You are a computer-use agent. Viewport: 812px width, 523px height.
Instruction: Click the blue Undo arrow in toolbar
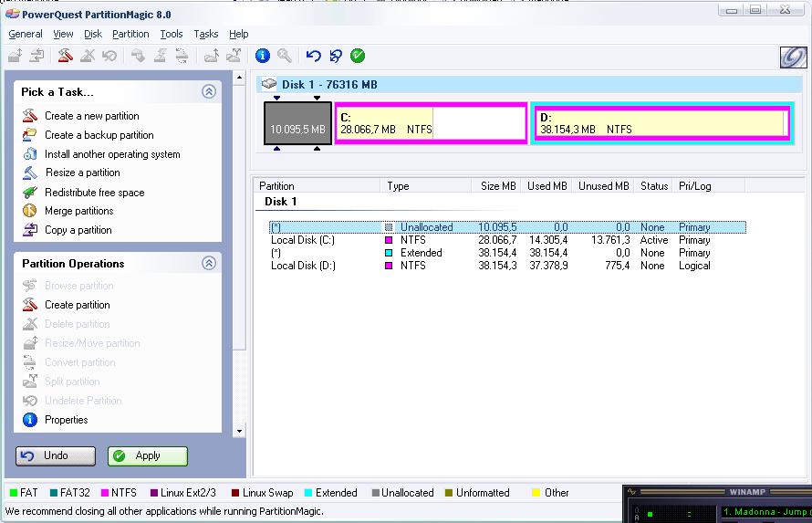(x=313, y=56)
